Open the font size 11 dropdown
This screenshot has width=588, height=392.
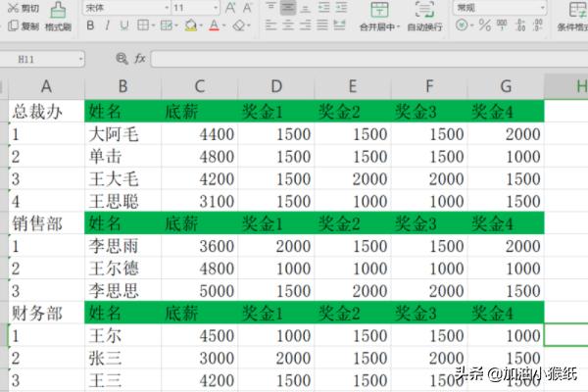coord(216,8)
